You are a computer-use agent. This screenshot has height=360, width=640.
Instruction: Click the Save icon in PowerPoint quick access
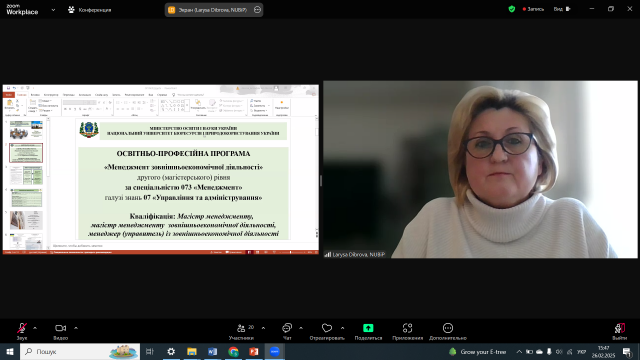click(x=8, y=88)
